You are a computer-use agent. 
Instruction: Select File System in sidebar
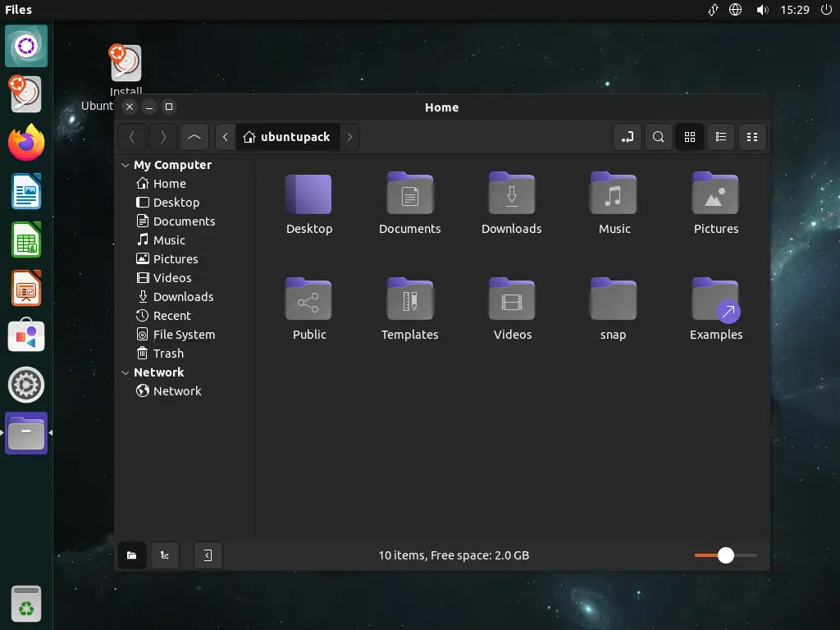point(184,335)
